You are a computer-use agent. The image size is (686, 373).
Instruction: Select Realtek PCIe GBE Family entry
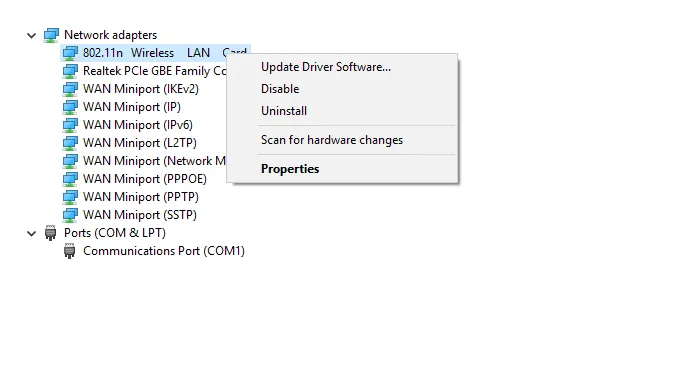click(154, 71)
